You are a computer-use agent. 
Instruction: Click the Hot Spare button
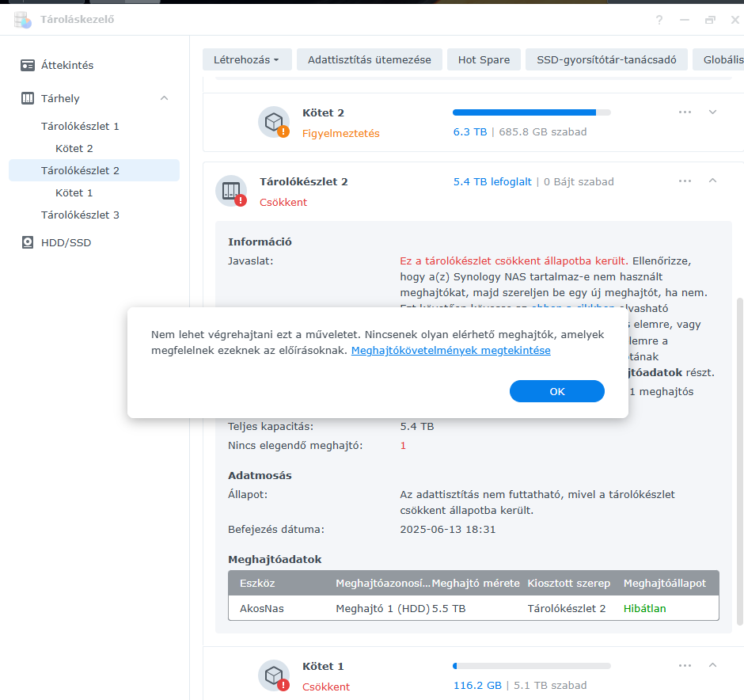pos(484,59)
